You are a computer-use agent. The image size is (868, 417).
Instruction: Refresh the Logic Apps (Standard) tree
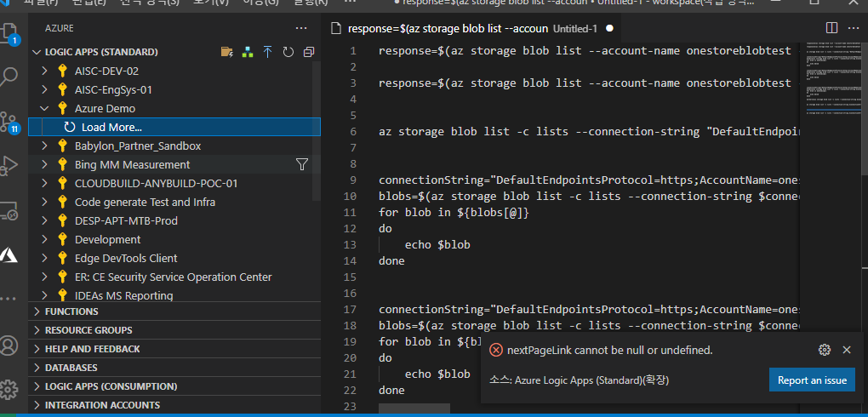pyautogui.click(x=288, y=52)
